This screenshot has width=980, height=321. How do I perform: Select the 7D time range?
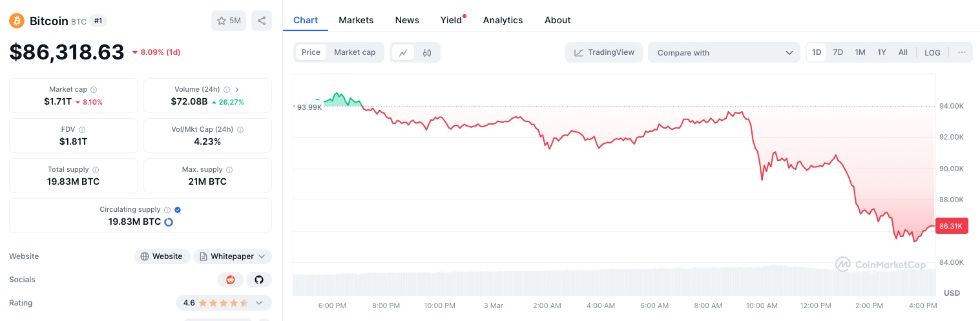click(838, 52)
